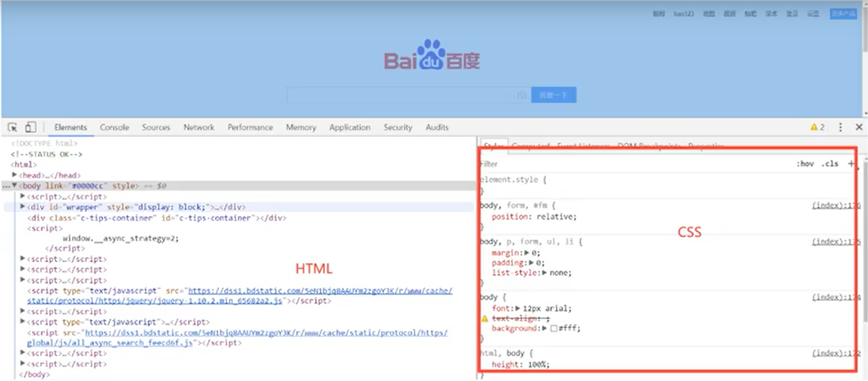Open (index) source link for body, form, #fm rule
Viewport: 868px width, 381px height.
pyautogui.click(x=836, y=205)
